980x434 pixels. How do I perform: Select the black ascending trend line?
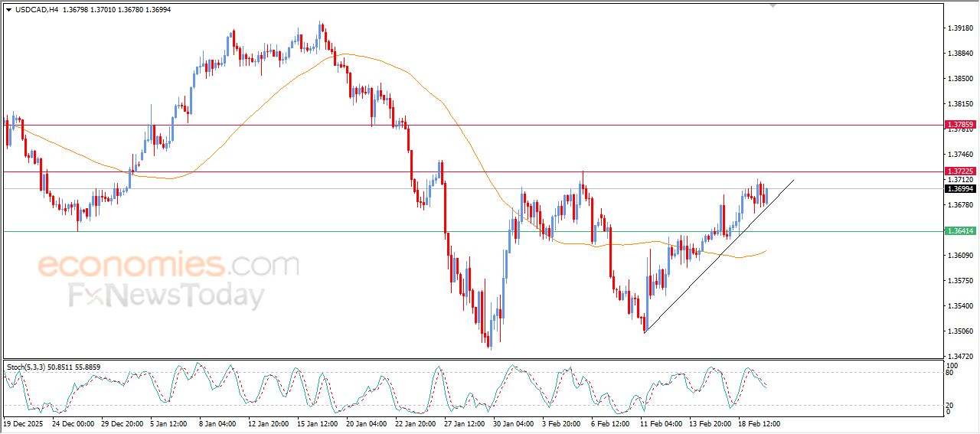pos(720,256)
